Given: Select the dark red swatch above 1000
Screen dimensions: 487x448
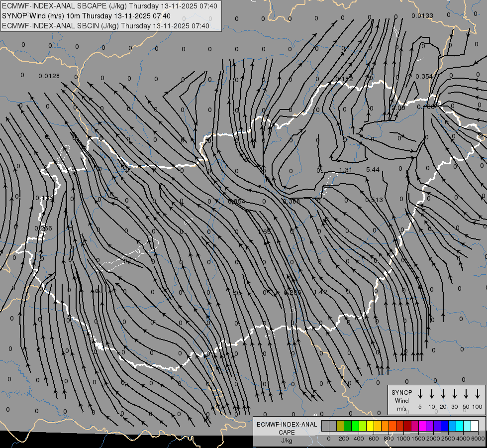Looking at the screenshot, I should pos(407,426).
